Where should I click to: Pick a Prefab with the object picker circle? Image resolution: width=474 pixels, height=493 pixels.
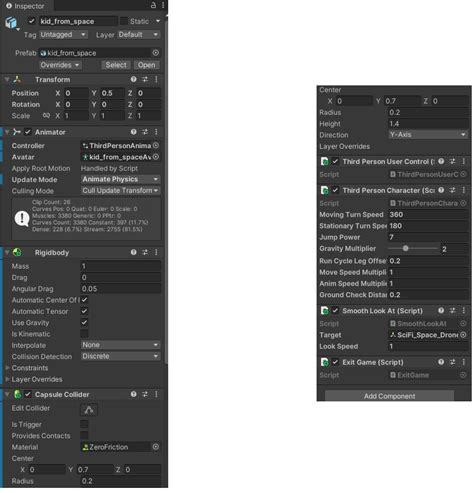(156, 53)
